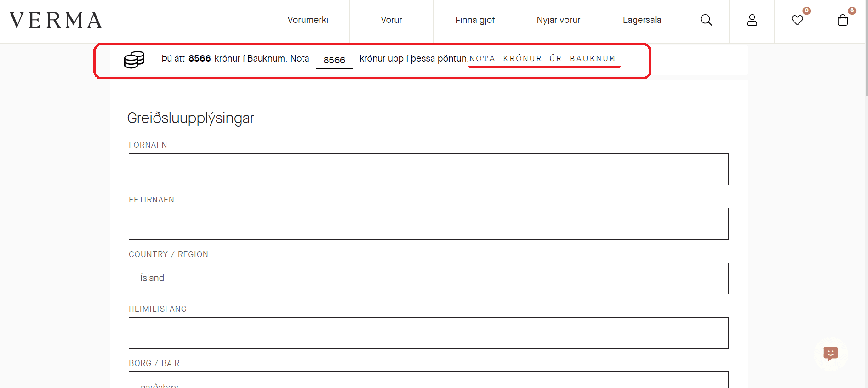Screen dimensions: 868x388
Task: Open the user account icon
Action: [x=752, y=20]
